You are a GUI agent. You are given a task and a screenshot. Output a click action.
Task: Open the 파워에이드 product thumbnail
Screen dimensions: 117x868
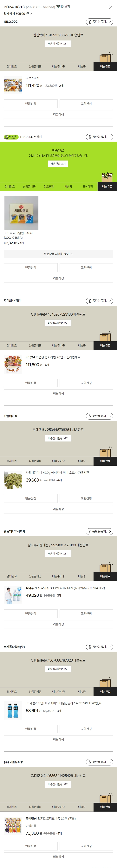coord(13,710)
